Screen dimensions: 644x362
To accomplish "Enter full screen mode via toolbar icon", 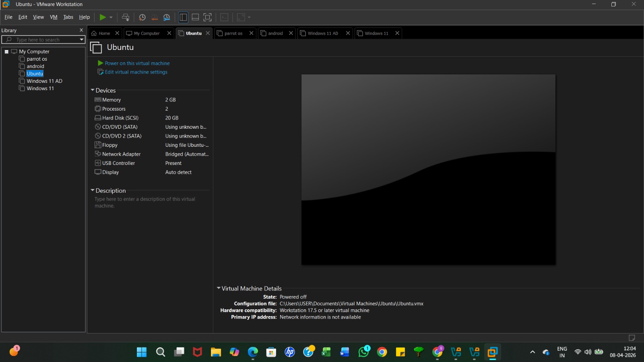I will tap(207, 17).
